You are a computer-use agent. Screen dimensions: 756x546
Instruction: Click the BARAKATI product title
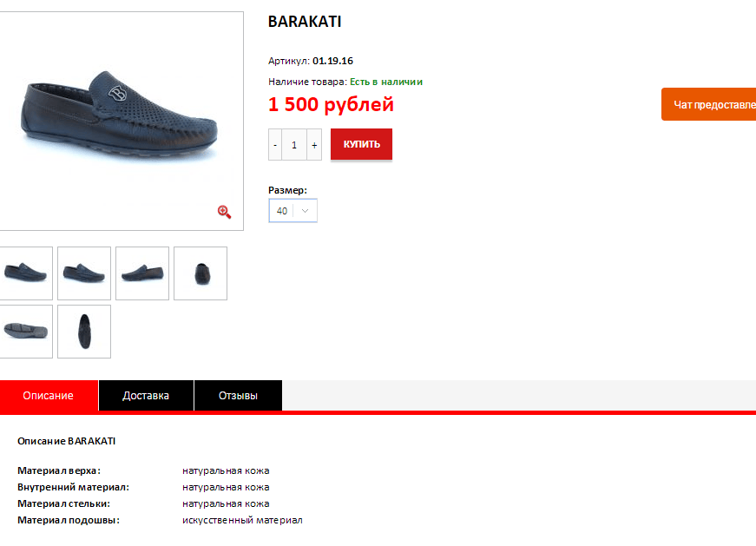305,22
